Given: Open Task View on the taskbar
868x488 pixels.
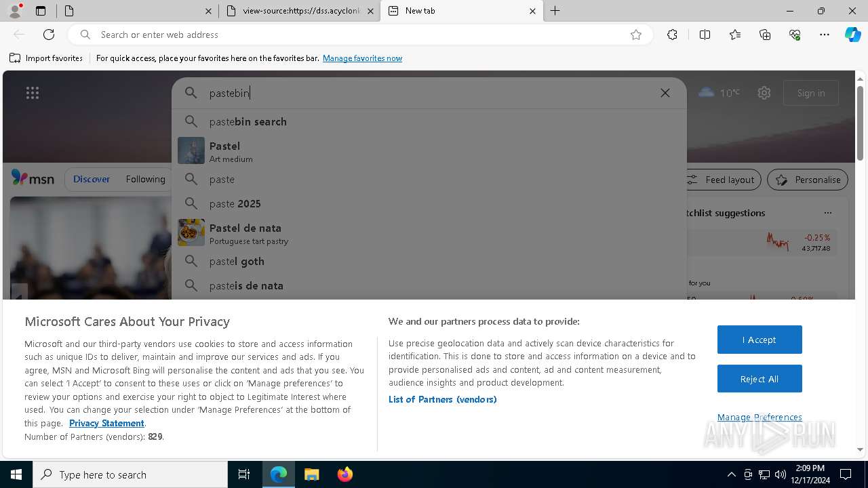Looking at the screenshot, I should [x=244, y=474].
